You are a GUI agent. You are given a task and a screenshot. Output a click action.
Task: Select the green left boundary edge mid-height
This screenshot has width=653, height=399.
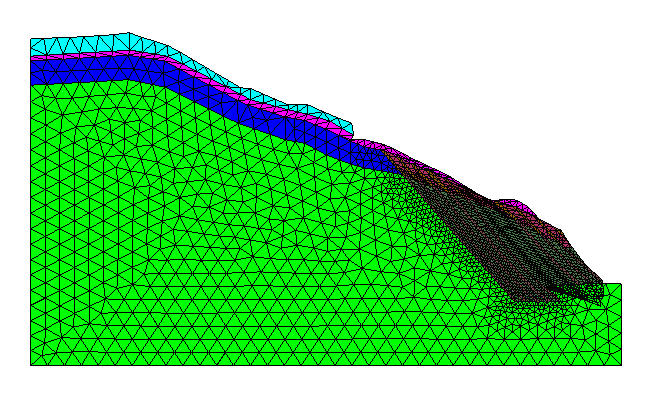pyautogui.click(x=31, y=225)
